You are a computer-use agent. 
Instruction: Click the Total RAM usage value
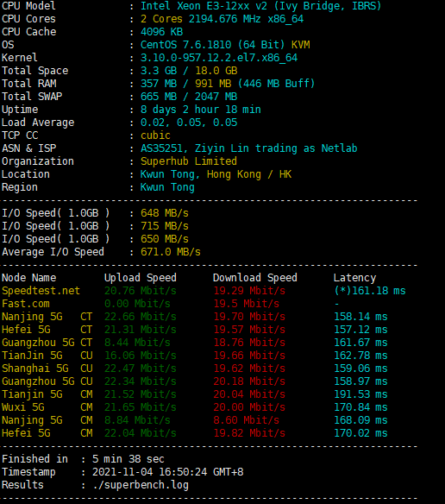pos(228,84)
